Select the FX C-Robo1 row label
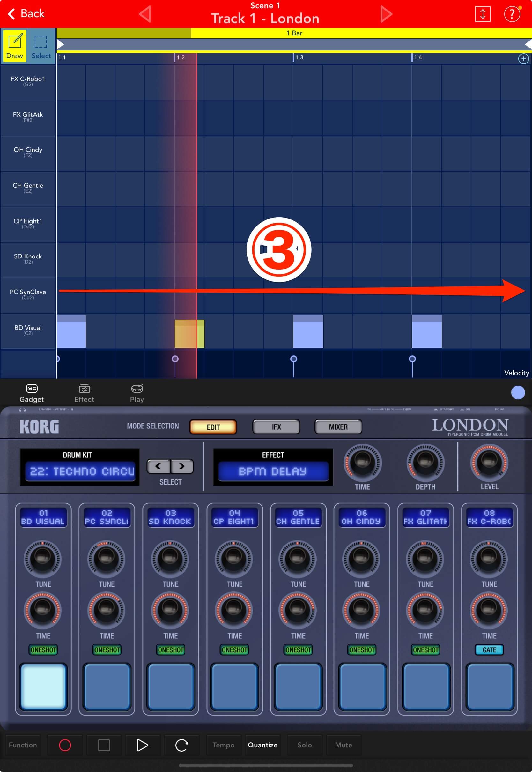Image resolution: width=532 pixels, height=772 pixels. 28,82
